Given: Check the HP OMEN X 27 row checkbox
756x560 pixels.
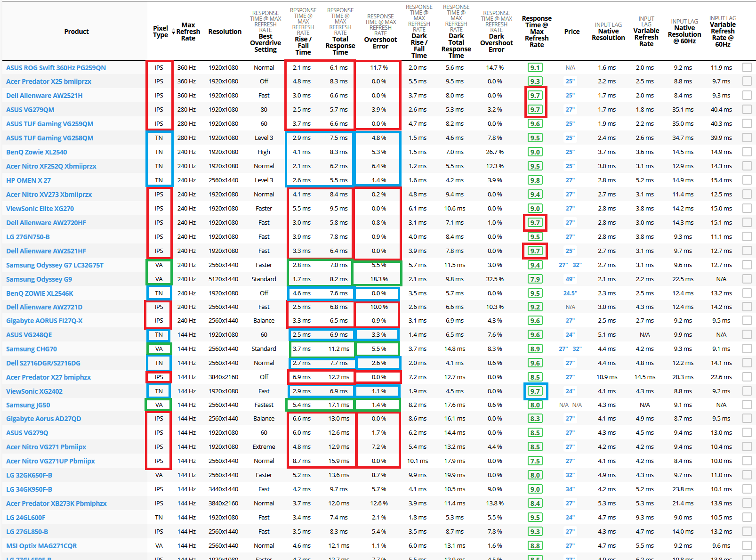Looking at the screenshot, I should [747, 180].
